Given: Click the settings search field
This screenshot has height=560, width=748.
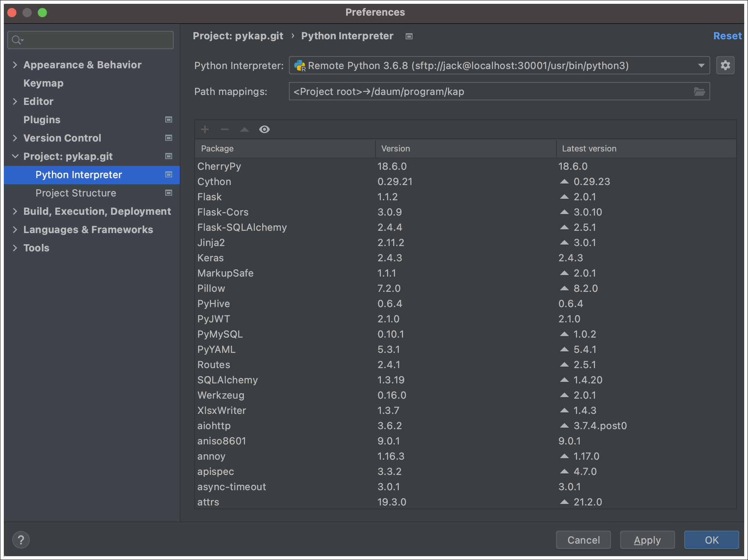Looking at the screenshot, I should click(x=90, y=40).
